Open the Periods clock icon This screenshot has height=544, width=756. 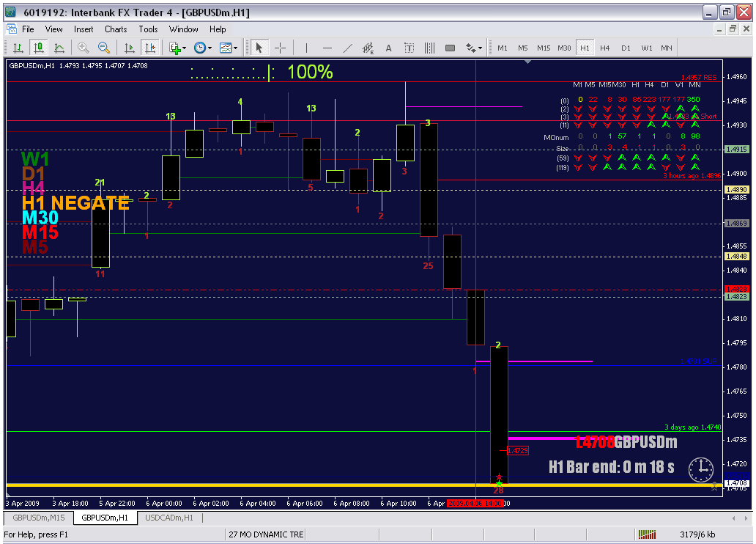(x=199, y=48)
